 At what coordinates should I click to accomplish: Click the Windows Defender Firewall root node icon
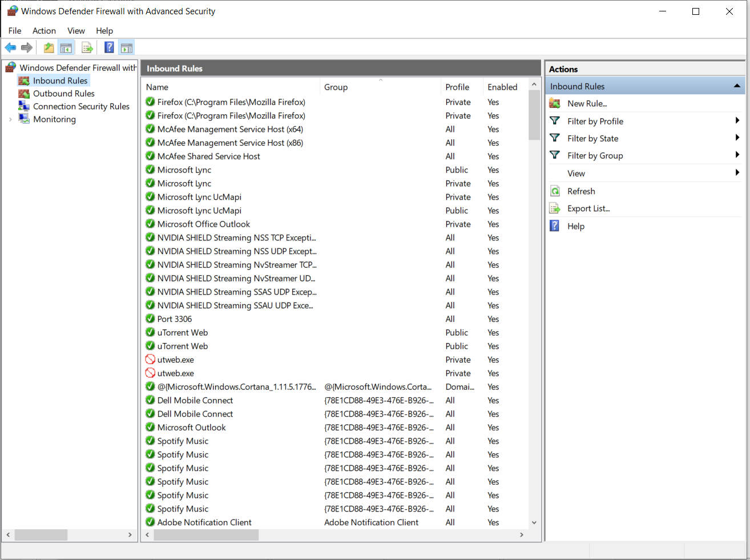[x=11, y=67]
